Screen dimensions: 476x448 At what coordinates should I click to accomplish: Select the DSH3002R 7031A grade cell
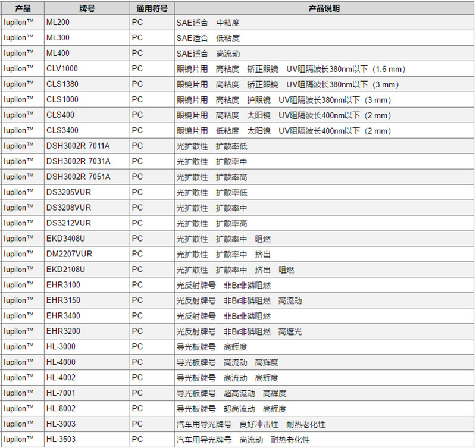[78, 161]
